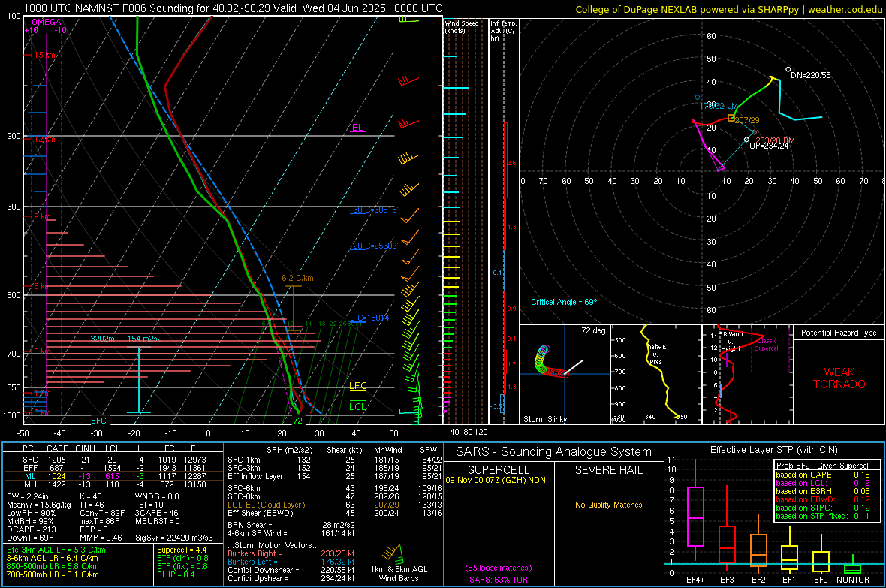Click the red 'WEAK TORNADO' hazard text
This screenshot has width=886, height=588.
pos(839,378)
